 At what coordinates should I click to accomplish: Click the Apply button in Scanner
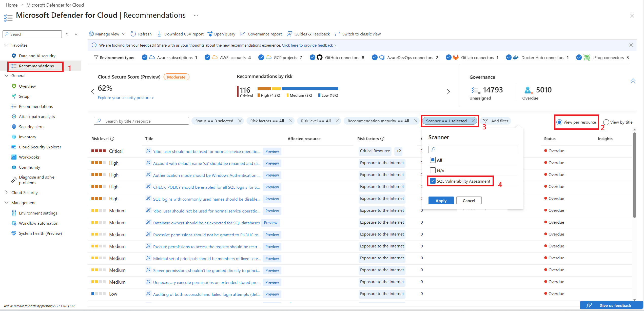tap(441, 201)
